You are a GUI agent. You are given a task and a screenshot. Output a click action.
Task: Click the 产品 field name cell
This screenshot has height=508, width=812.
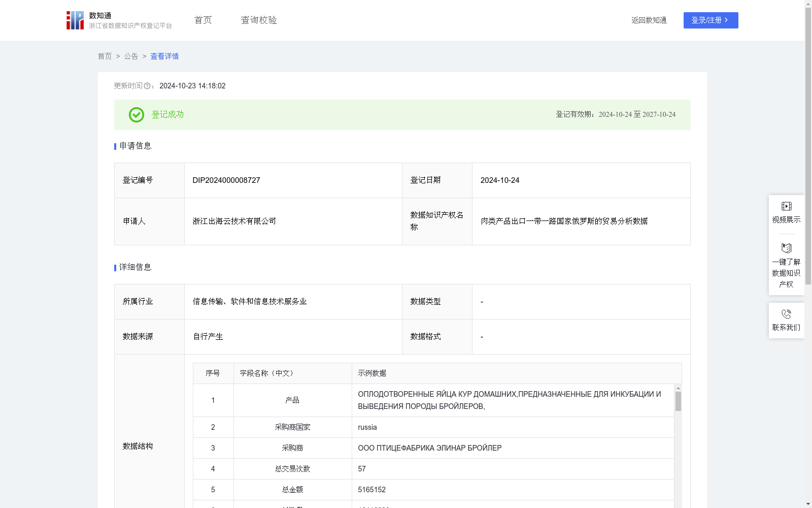[x=293, y=400]
